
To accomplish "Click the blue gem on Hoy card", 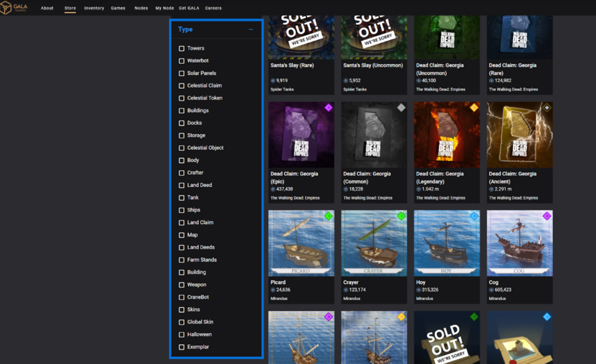I will pyautogui.click(x=474, y=216).
